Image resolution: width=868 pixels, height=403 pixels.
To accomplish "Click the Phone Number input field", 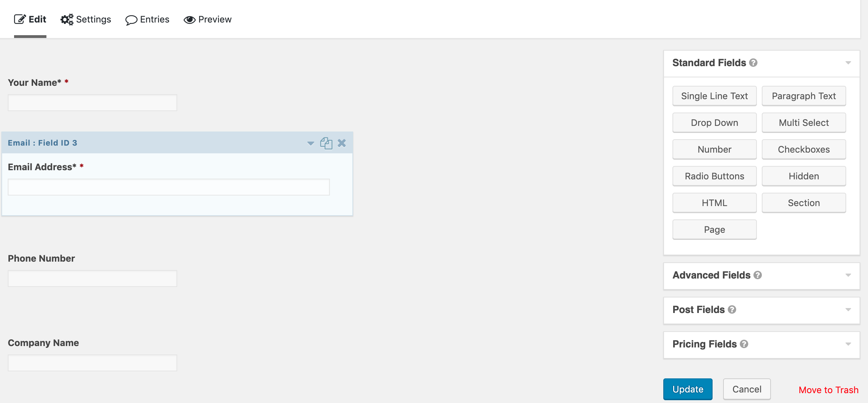I will coord(93,278).
